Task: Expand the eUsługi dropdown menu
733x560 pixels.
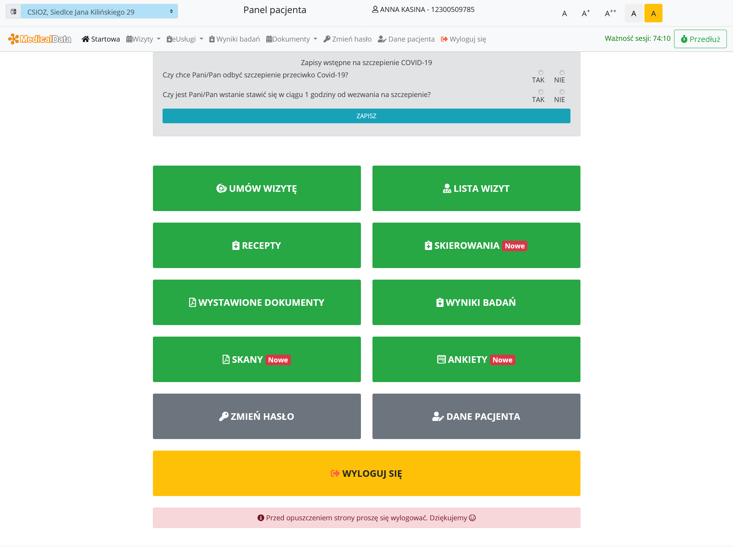Action: 185,39
